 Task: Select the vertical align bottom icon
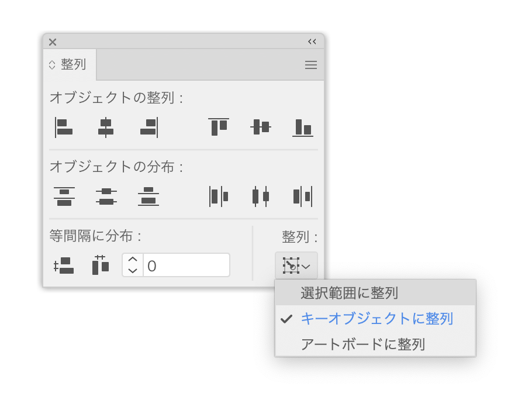302,127
